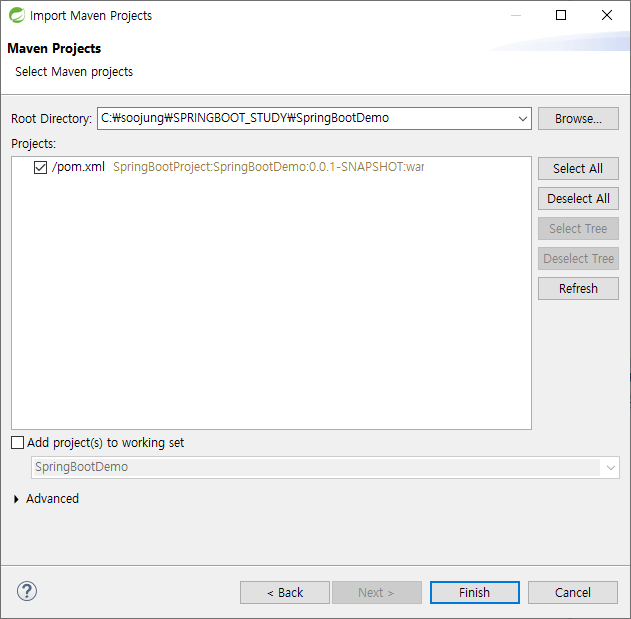Open the Root Directory dropdown arrow
The height and width of the screenshot is (619, 631).
(522, 119)
